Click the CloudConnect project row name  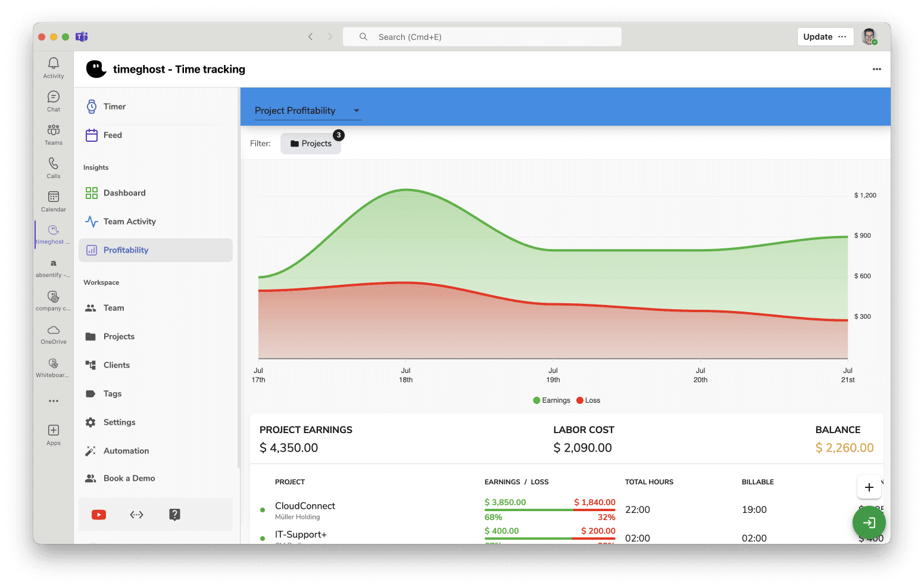(305, 506)
